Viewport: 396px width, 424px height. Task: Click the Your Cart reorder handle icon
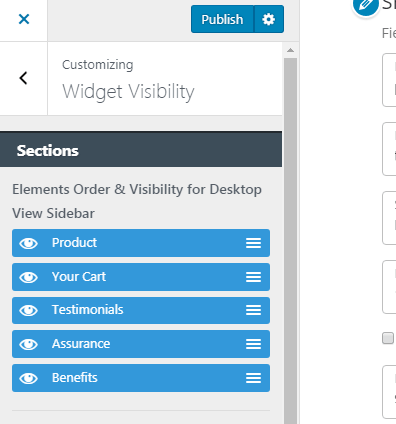click(253, 277)
